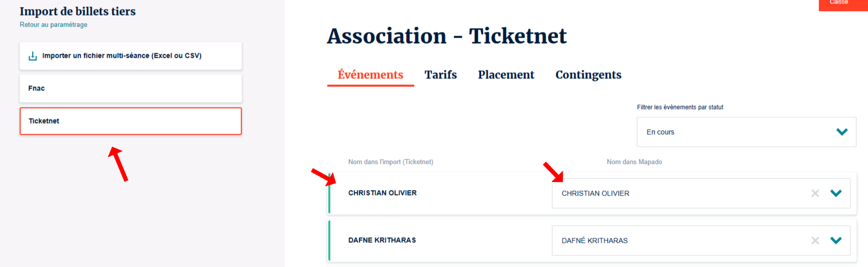
Task: Open the 'En cours' status filter dropdown
Action: (x=739, y=132)
